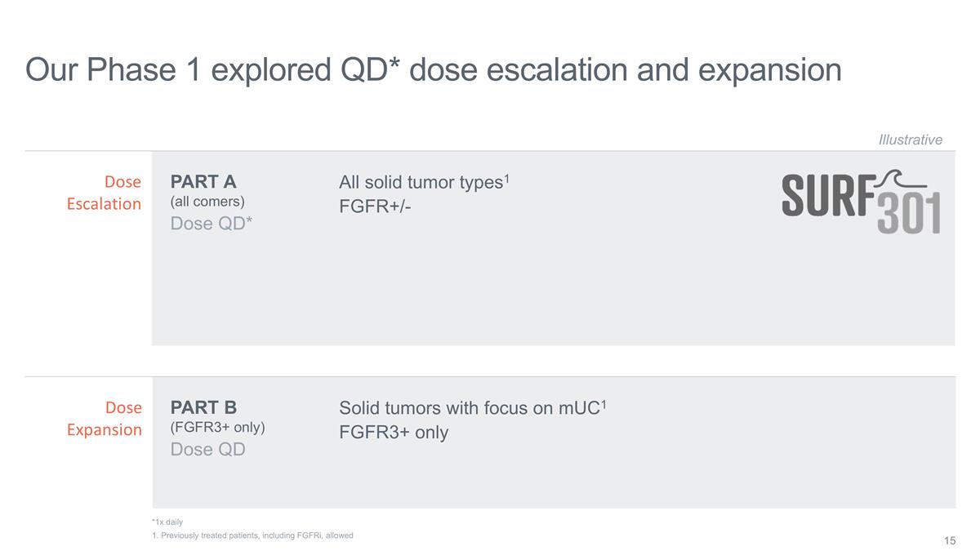Click the "FGFR+/-" line

coord(375,207)
